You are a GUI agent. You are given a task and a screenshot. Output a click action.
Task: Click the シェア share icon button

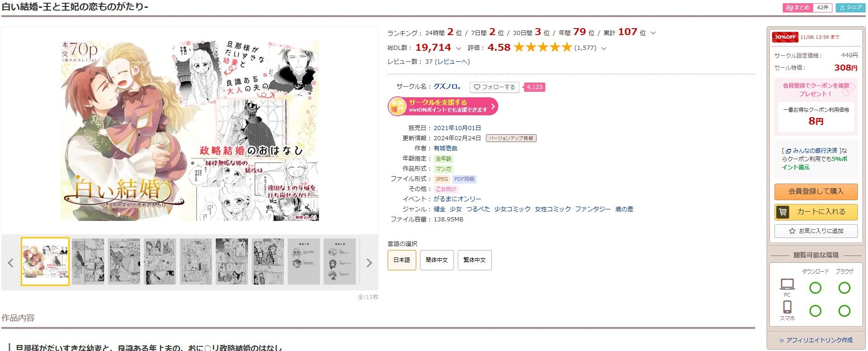pos(850,7)
